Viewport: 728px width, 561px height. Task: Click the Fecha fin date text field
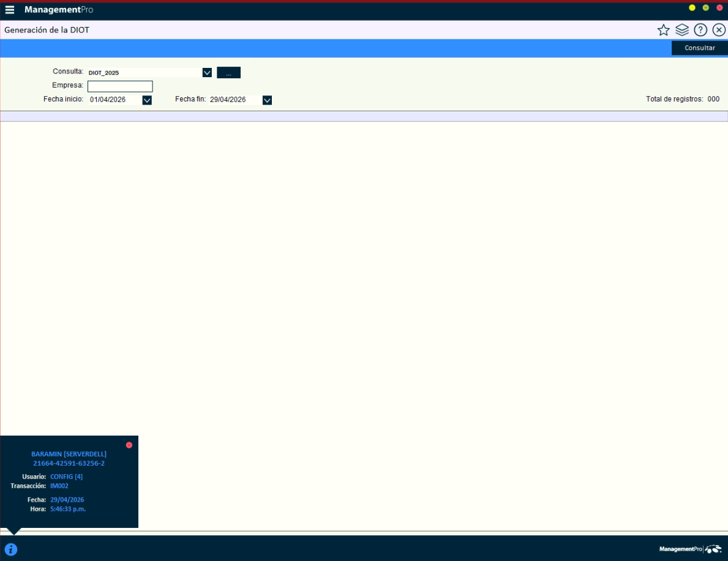pos(234,100)
